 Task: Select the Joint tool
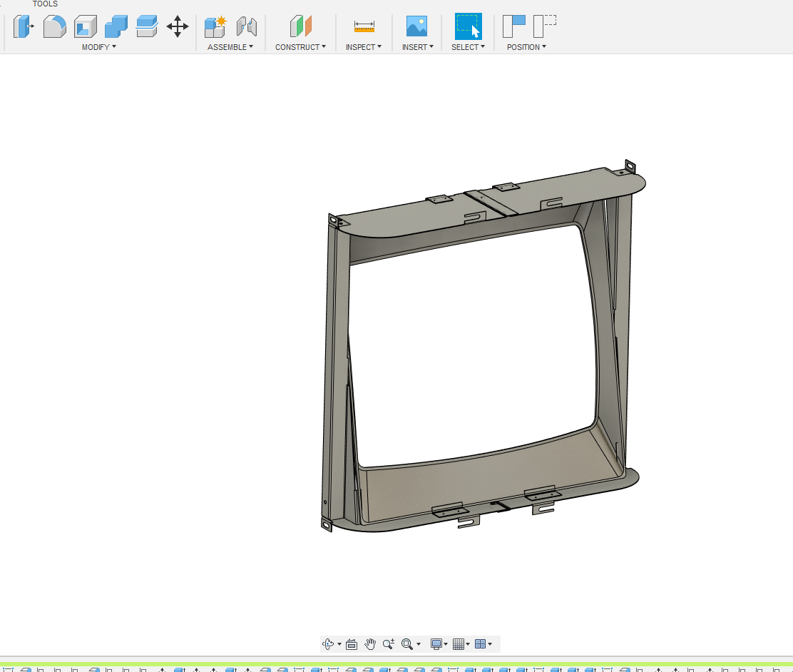coord(246,26)
